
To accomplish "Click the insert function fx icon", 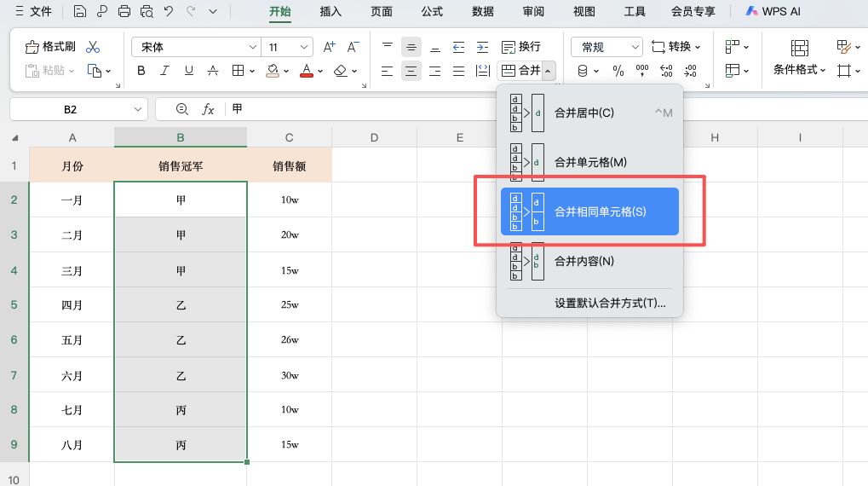I will tap(208, 109).
